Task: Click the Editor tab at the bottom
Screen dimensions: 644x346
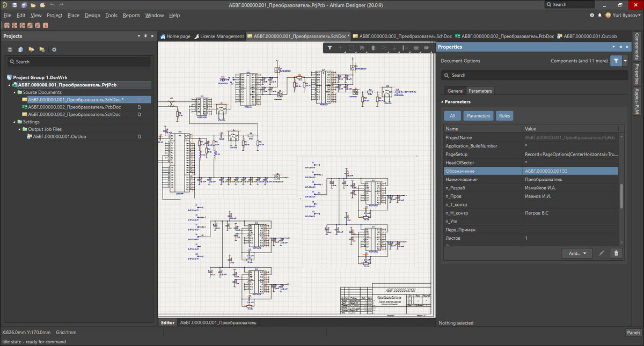Action: (x=168, y=323)
